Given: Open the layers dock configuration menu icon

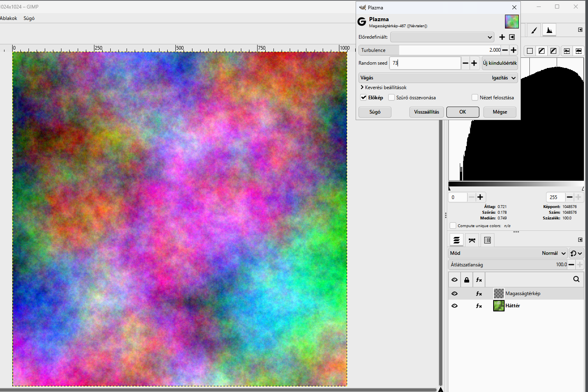Looking at the screenshot, I should click(580, 240).
